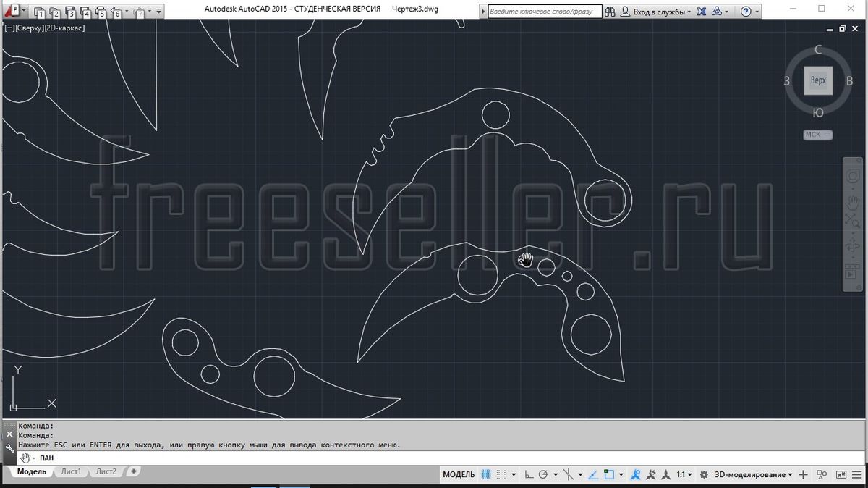Click the ViewCube Верх face
868x488 pixels.
(x=818, y=80)
